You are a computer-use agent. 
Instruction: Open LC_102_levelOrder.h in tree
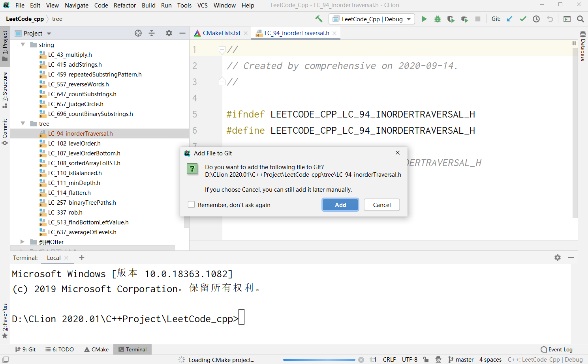(74, 144)
